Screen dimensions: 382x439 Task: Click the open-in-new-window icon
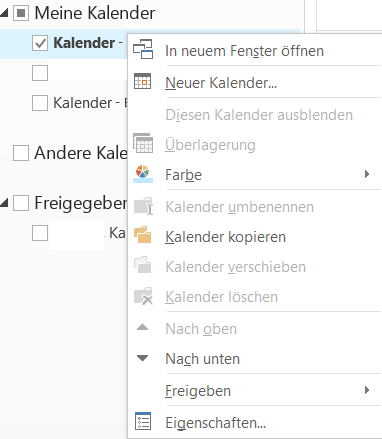tap(143, 49)
